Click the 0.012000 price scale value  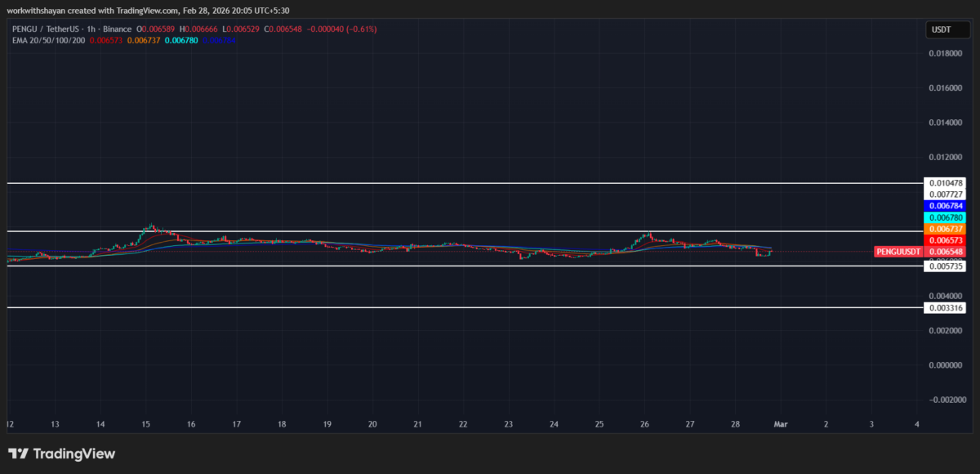(x=945, y=157)
